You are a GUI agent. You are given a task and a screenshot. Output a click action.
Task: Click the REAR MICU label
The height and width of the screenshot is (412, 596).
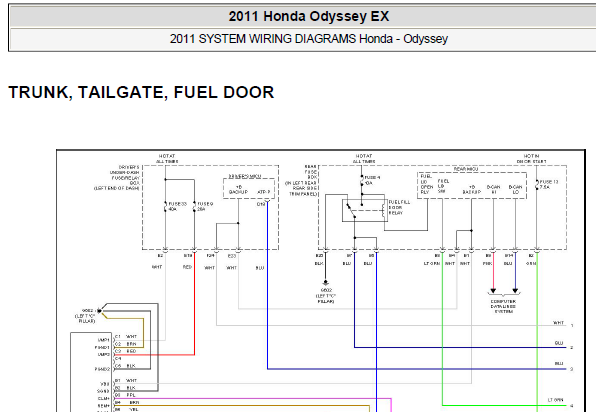pyautogui.click(x=466, y=169)
